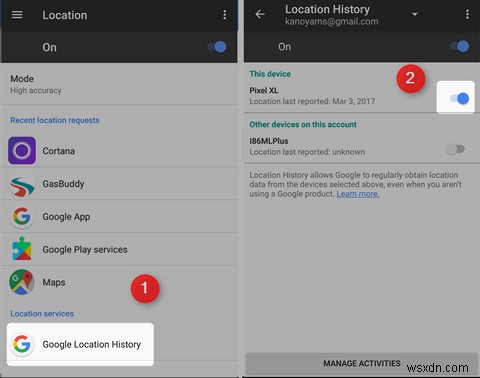
Task: Expand the account dropdown arrow
Action: point(415,14)
